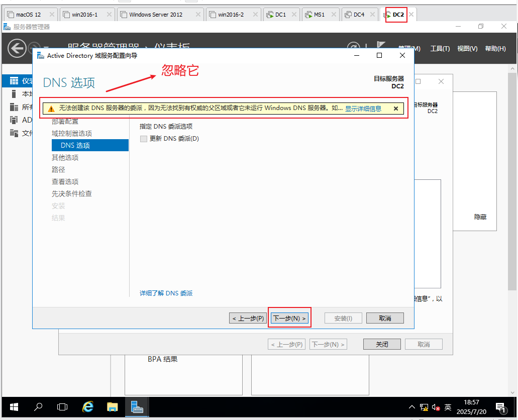Viewport: 518px width, 420px height.
Task: Open the Tools menu in Server Manager
Action: pos(440,49)
